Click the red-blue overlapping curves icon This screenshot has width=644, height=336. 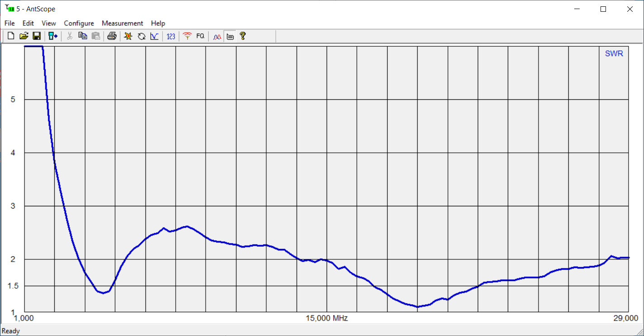click(x=217, y=36)
